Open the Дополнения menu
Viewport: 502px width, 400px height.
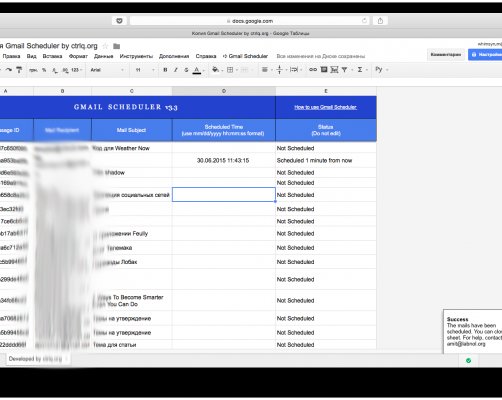click(x=174, y=56)
